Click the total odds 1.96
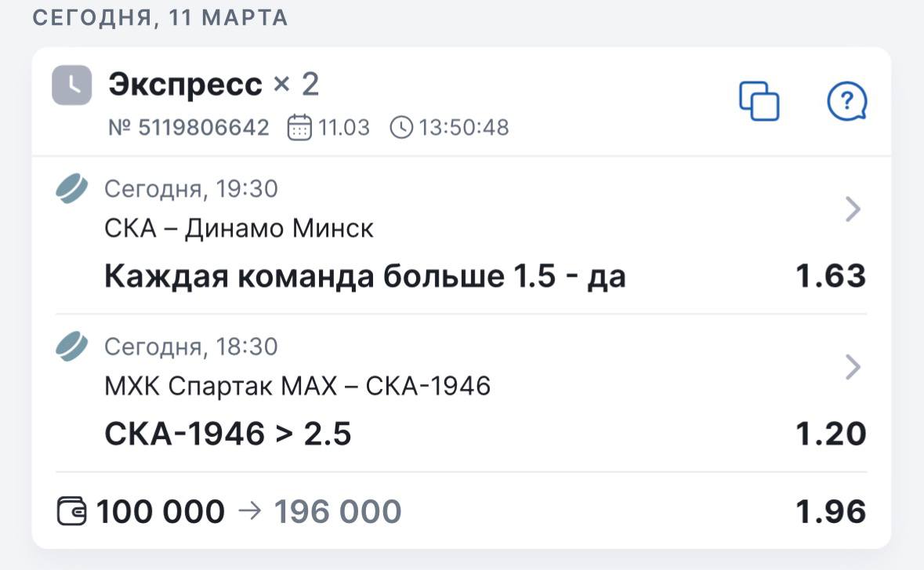924x570 pixels. pos(831,512)
